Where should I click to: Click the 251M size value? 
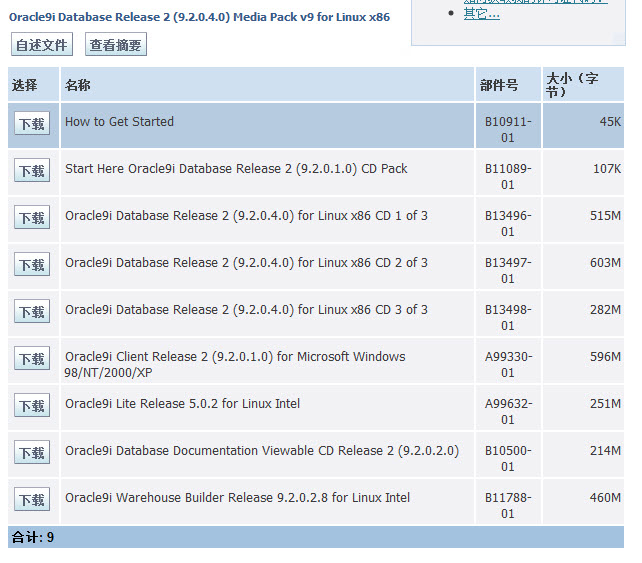point(606,404)
